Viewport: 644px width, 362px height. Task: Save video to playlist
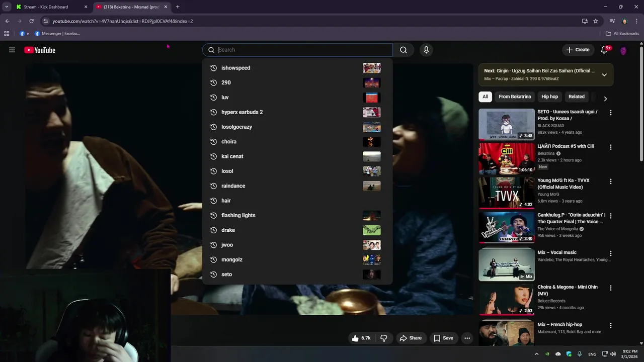point(443,338)
